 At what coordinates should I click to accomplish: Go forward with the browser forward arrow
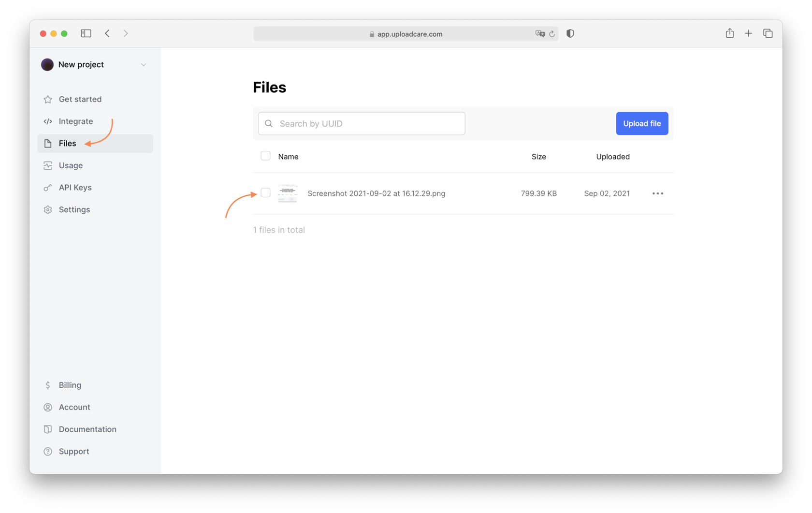pyautogui.click(x=126, y=33)
